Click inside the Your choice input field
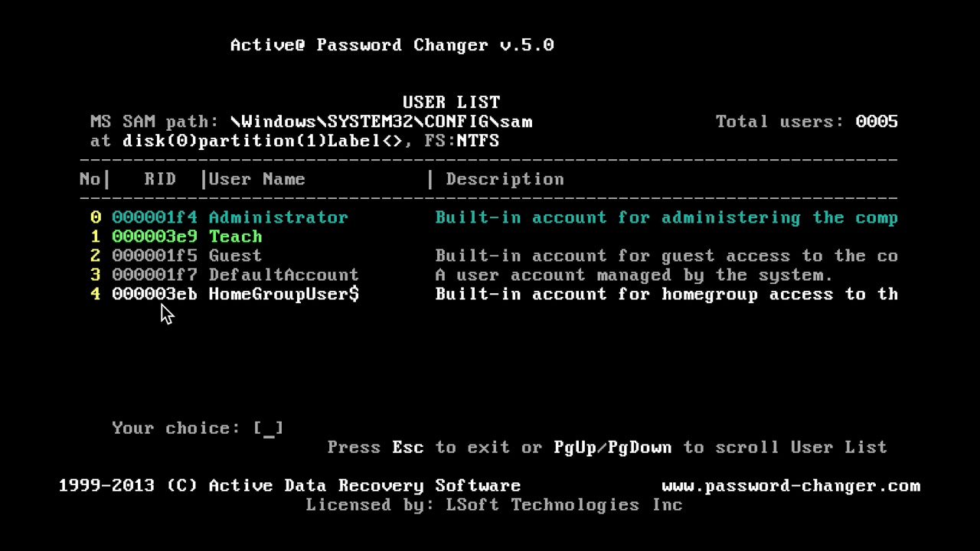This screenshot has height=551, width=980. click(269, 429)
